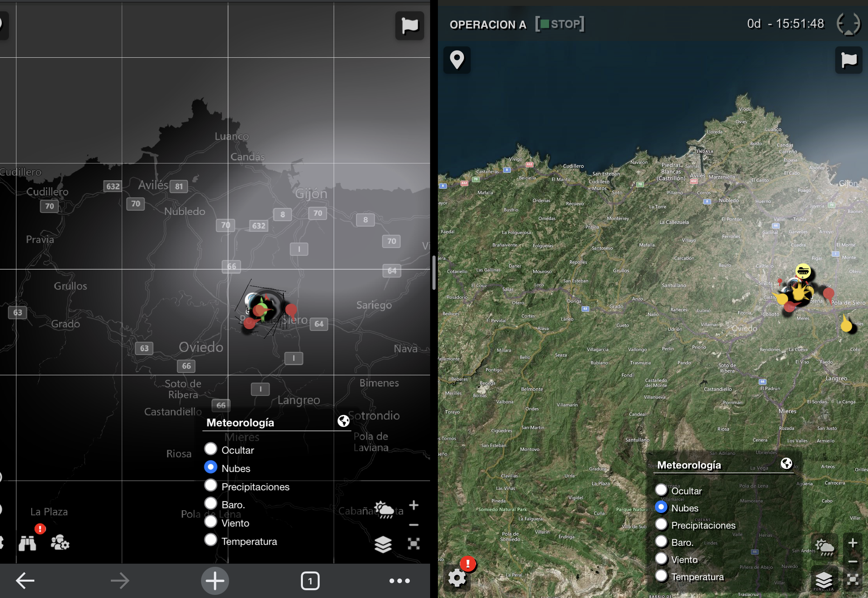Open the three-dots browser menu
The height and width of the screenshot is (598, 868).
point(400,581)
